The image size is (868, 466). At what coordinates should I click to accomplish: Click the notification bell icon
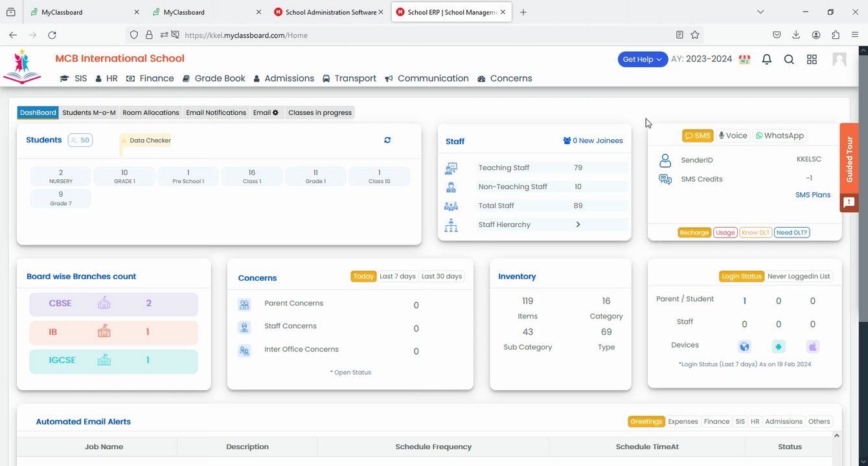click(767, 60)
